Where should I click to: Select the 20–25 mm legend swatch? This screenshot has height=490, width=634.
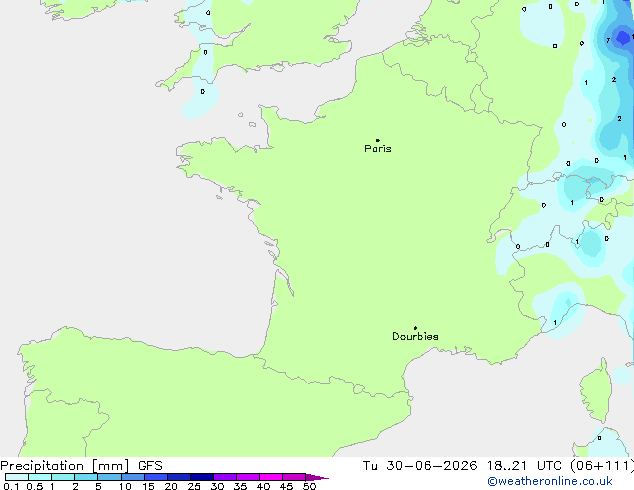[x=179, y=477]
